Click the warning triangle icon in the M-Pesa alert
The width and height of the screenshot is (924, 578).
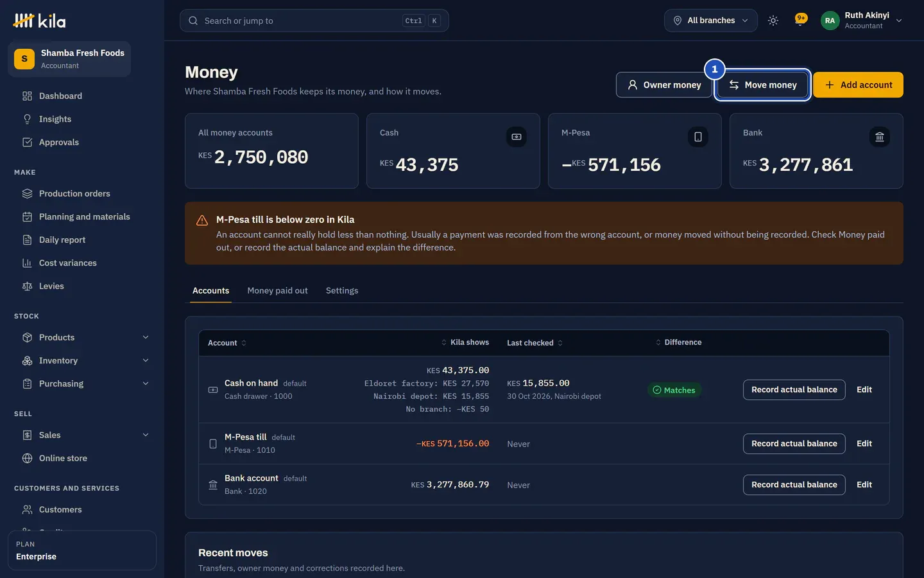click(202, 221)
